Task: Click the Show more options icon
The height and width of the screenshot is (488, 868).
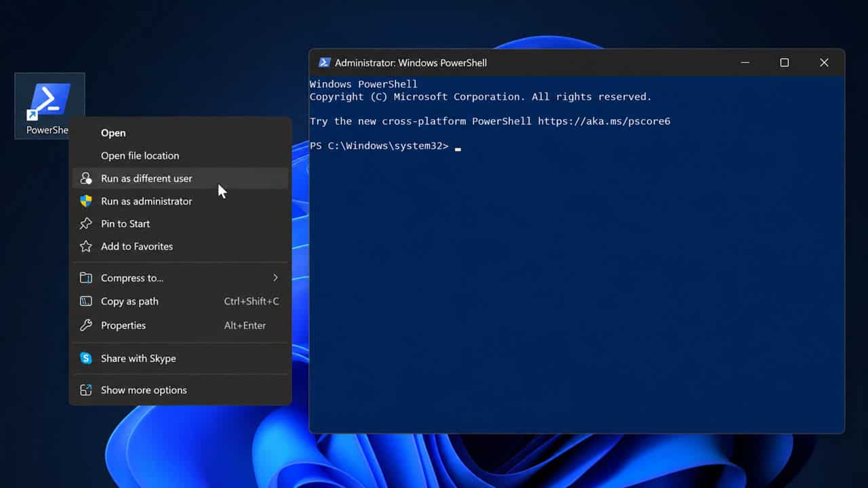Action: [86, 390]
